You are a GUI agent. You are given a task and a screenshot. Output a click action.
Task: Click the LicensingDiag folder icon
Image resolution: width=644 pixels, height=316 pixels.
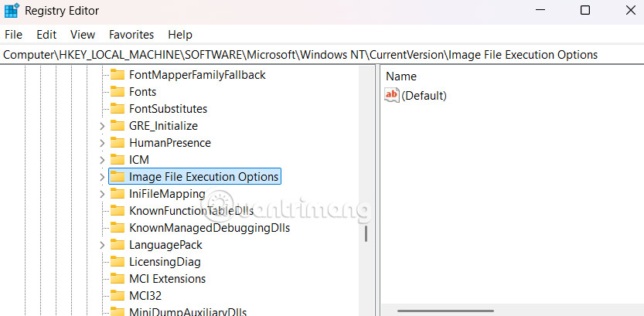coord(118,262)
